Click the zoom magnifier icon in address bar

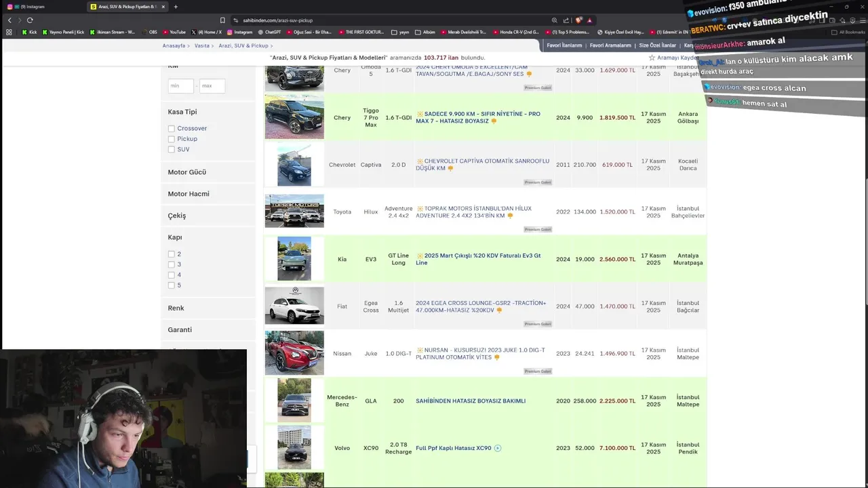[x=554, y=20]
